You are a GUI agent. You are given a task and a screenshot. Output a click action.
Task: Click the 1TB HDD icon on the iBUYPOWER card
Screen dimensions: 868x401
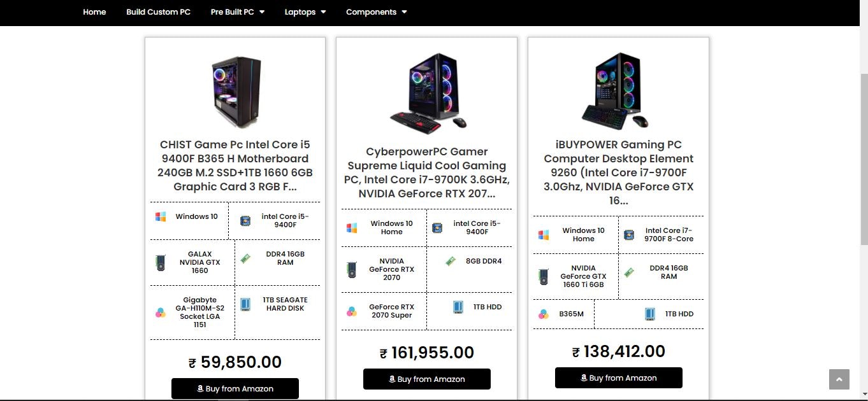pyautogui.click(x=649, y=314)
